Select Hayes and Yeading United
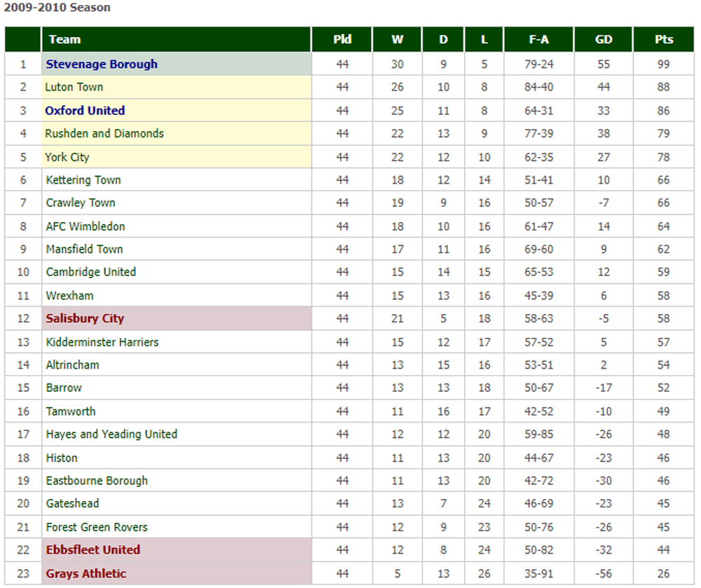The width and height of the screenshot is (701, 588). pos(111,434)
